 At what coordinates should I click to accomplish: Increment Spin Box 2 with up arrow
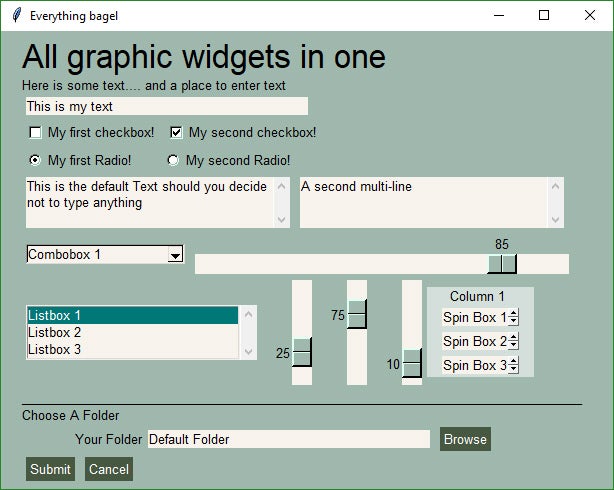point(513,337)
